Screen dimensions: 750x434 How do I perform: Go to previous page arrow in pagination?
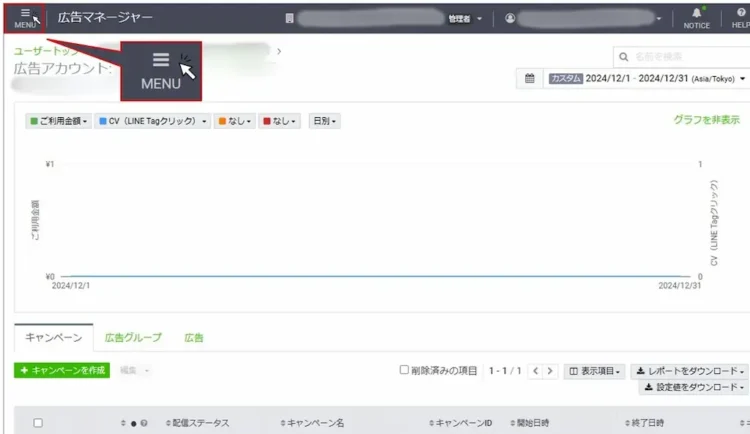pos(536,371)
